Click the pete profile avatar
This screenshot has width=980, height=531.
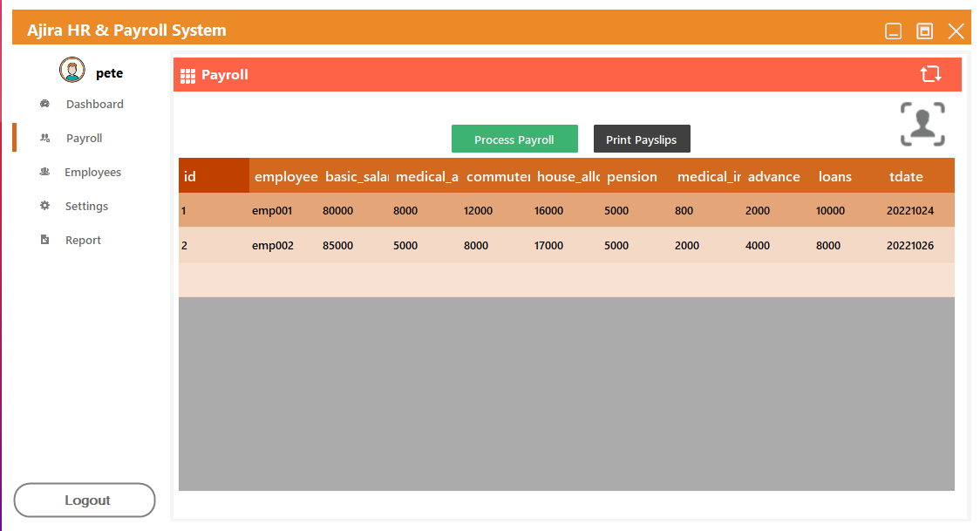click(x=71, y=69)
